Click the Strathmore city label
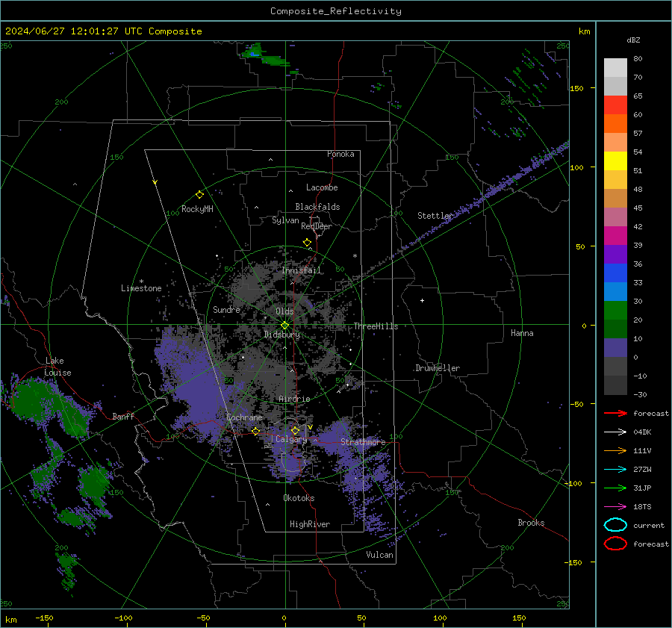This screenshot has height=628, width=672. pyautogui.click(x=363, y=442)
